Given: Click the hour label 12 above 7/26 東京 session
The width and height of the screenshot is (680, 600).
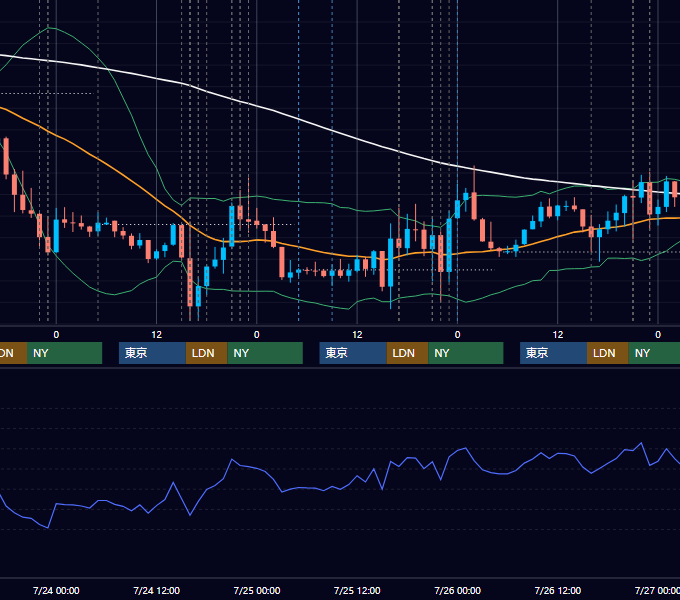Looking at the screenshot, I should 558,335.
